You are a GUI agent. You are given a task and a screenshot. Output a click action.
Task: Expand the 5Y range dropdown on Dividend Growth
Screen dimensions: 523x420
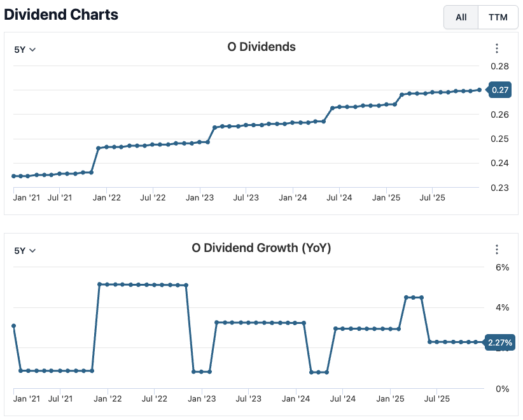(25, 250)
